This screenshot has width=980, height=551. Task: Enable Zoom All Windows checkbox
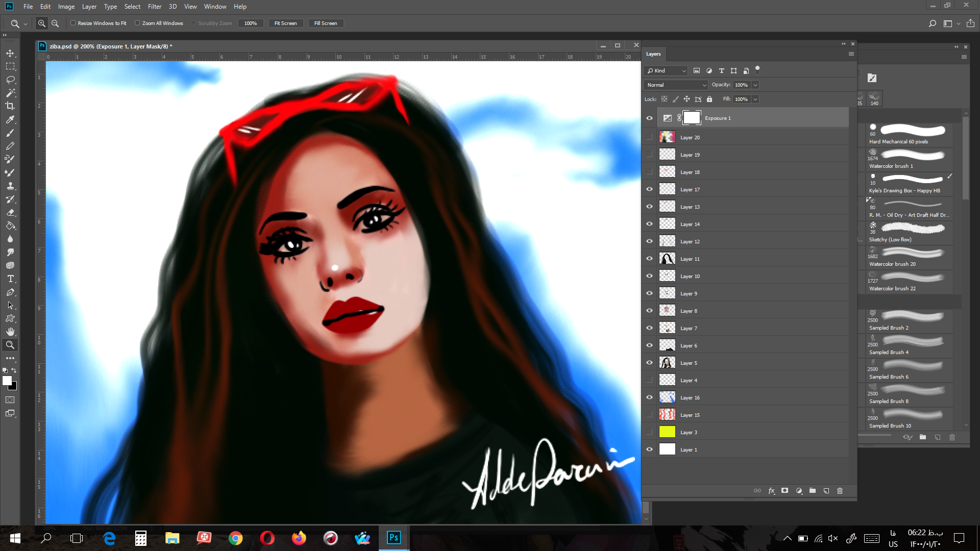(x=137, y=23)
